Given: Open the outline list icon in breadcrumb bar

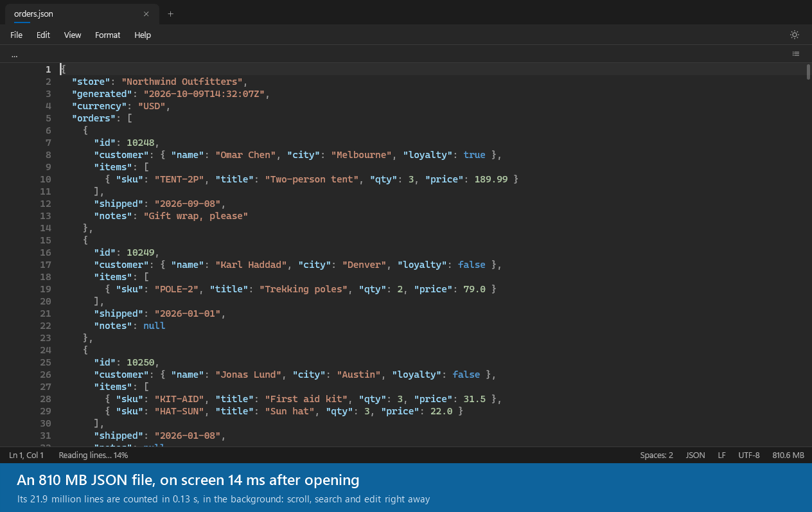Looking at the screenshot, I should click(x=796, y=54).
